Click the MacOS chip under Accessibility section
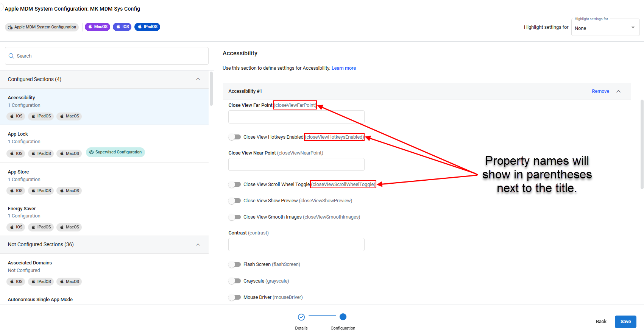 (x=69, y=116)
